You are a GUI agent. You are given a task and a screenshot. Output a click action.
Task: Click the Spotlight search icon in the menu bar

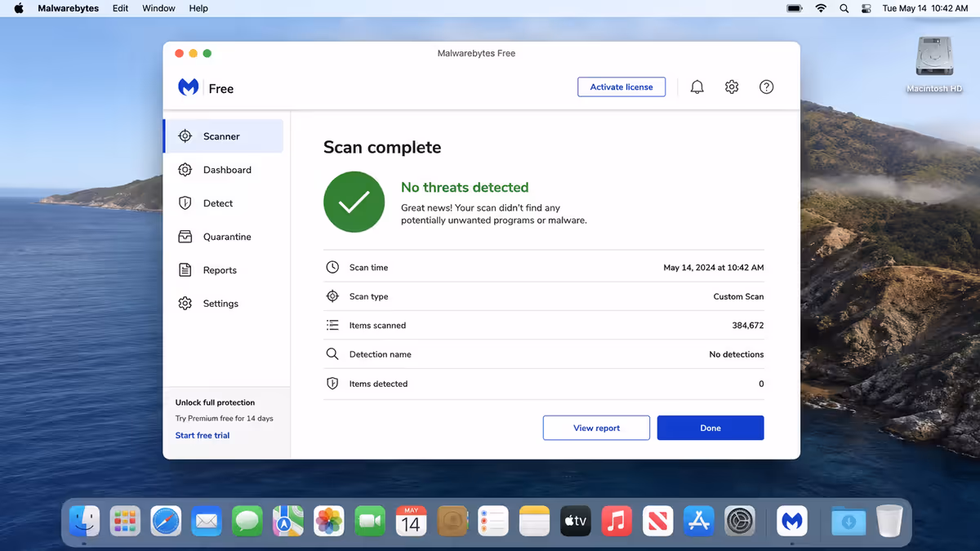pyautogui.click(x=844, y=8)
